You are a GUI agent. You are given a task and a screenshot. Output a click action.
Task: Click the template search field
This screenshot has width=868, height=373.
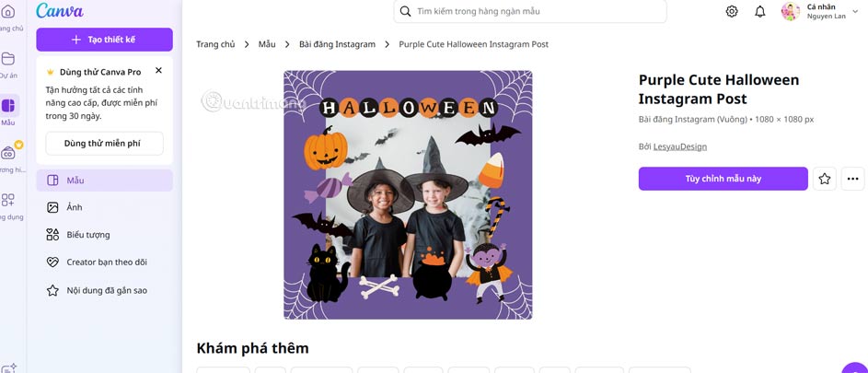point(530,11)
